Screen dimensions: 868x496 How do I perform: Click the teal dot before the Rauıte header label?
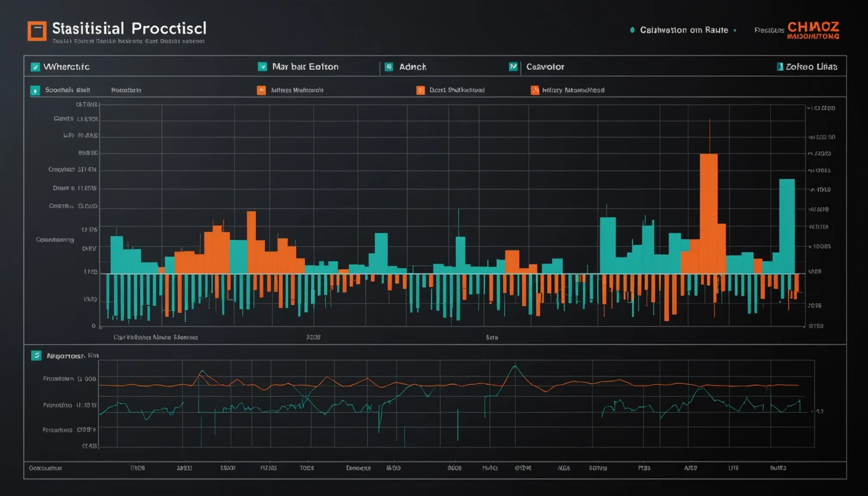(x=632, y=30)
